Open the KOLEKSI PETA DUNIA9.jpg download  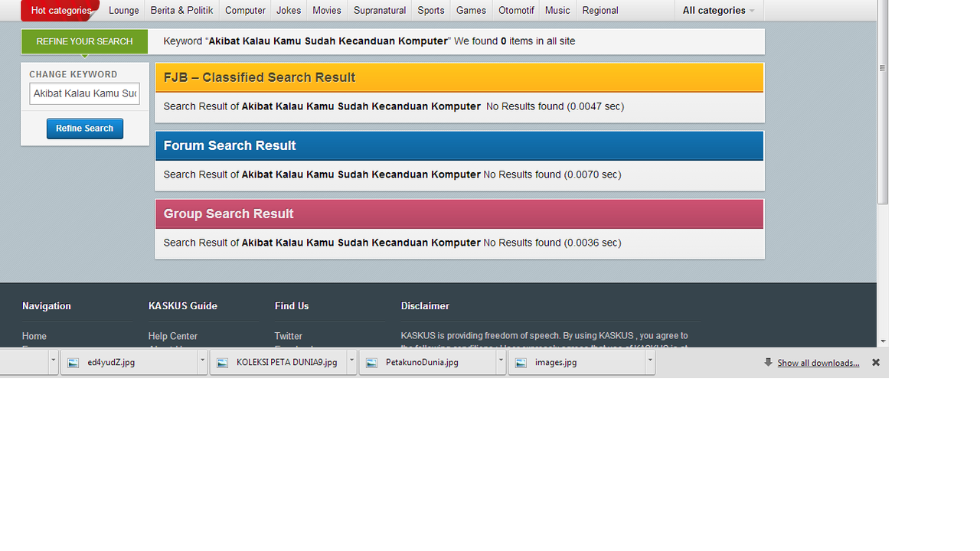(x=278, y=362)
